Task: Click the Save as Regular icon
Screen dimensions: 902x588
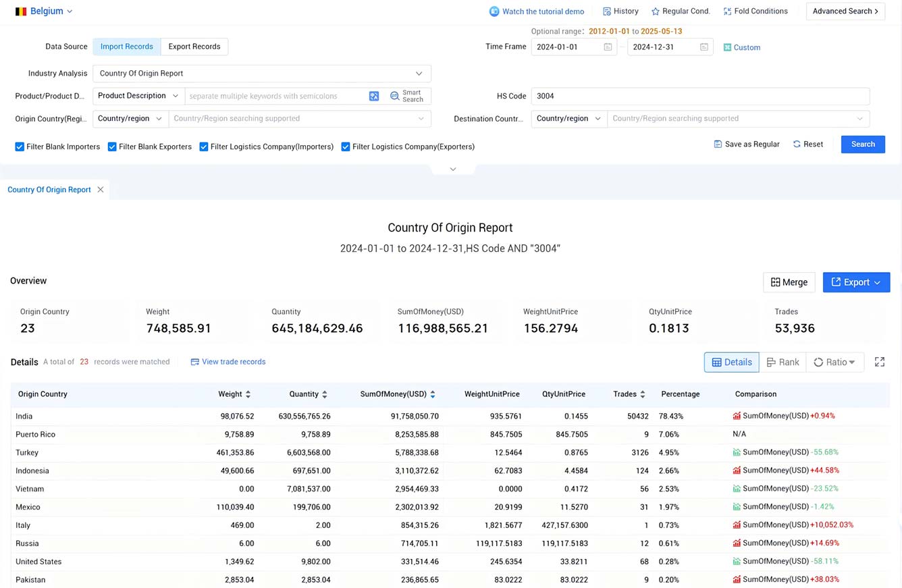Action: [718, 144]
